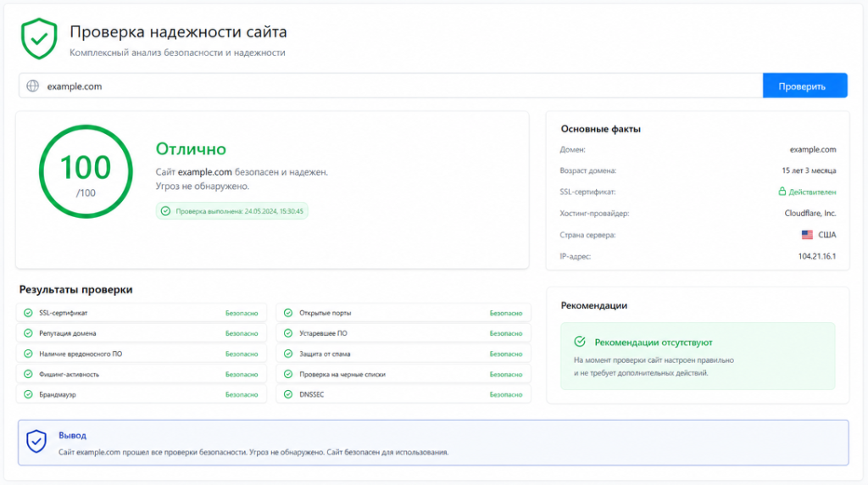
Task: Click the 100/100 score circle
Action: click(x=86, y=171)
